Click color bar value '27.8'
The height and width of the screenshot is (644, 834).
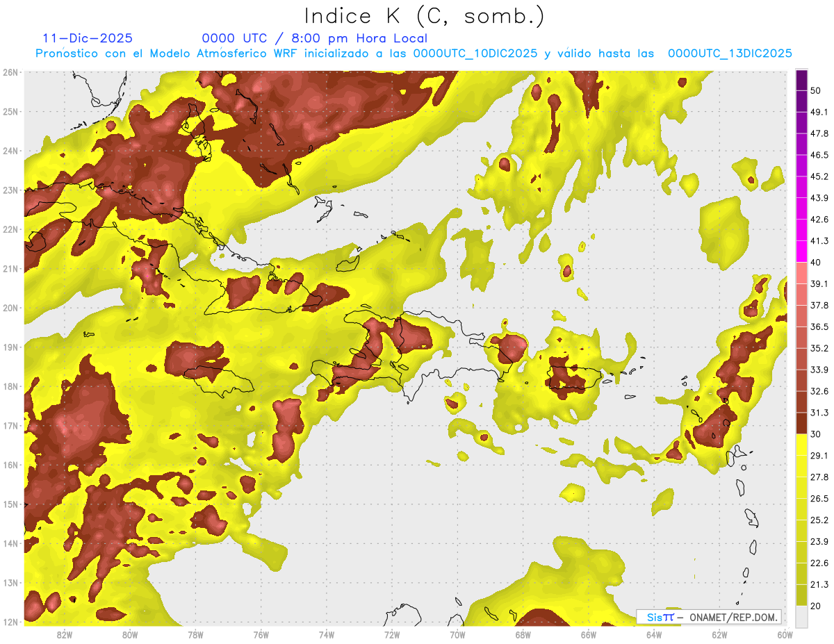click(819, 477)
